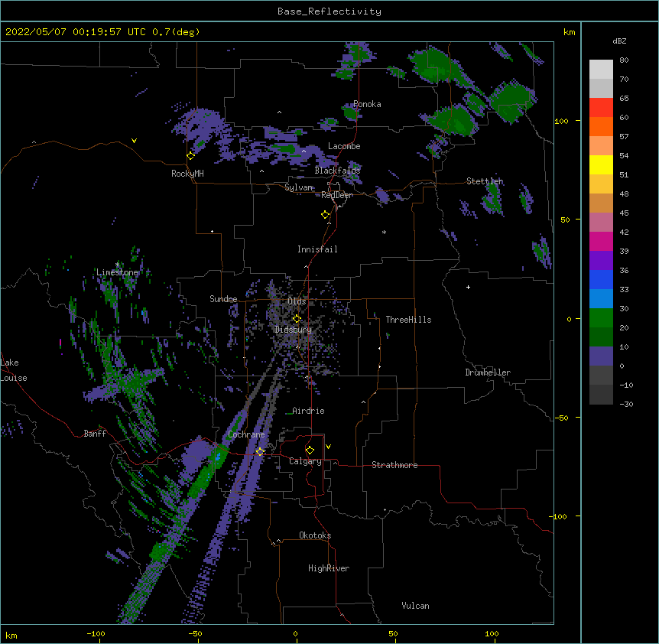This screenshot has width=659, height=644.
Task: Click the dBZ legend heading
Action: point(619,41)
